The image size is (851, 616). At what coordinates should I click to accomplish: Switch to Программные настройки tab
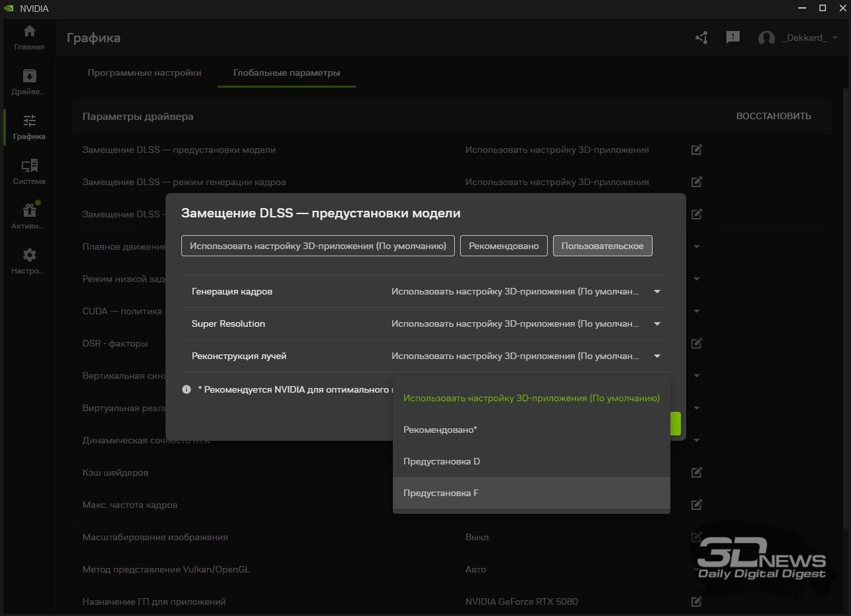(144, 72)
